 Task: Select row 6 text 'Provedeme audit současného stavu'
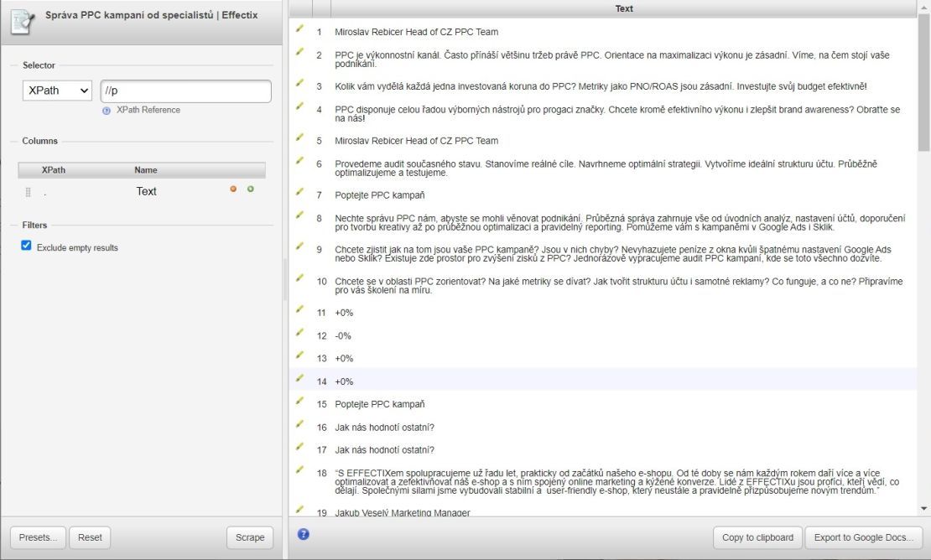point(606,169)
